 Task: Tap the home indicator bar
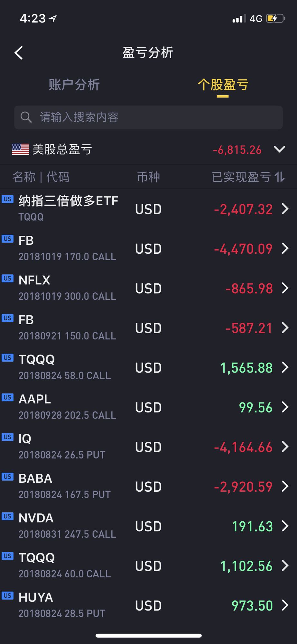[149, 636]
